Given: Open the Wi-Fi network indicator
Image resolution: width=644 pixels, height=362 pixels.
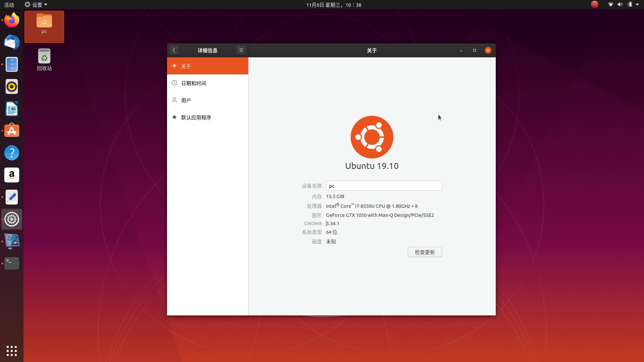Looking at the screenshot, I should click(610, 5).
